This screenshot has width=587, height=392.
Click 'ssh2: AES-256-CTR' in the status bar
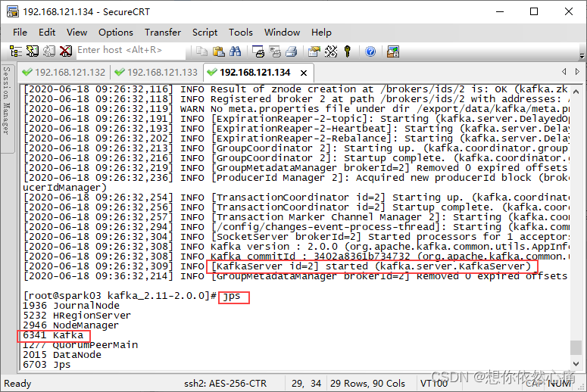226,384
